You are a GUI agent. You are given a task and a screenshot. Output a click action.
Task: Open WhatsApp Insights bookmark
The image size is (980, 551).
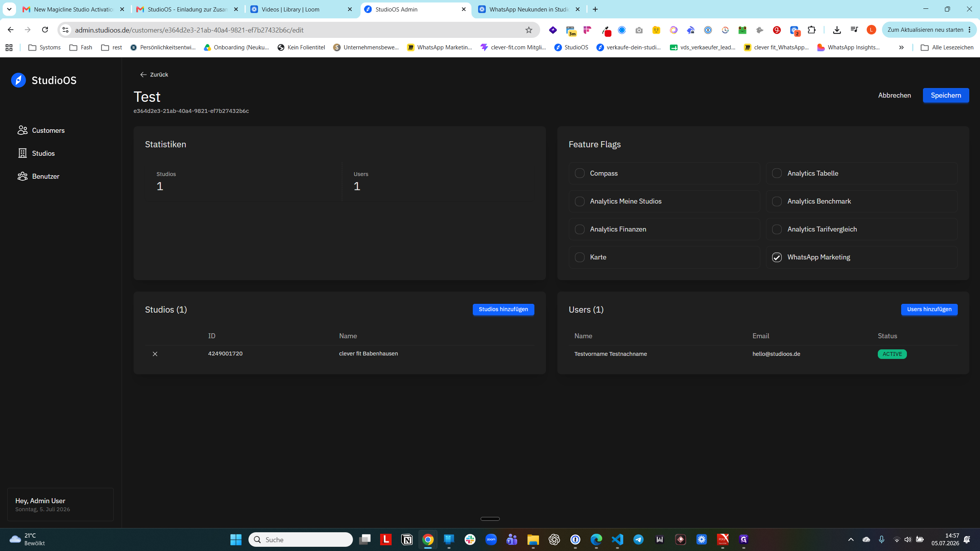click(849, 47)
